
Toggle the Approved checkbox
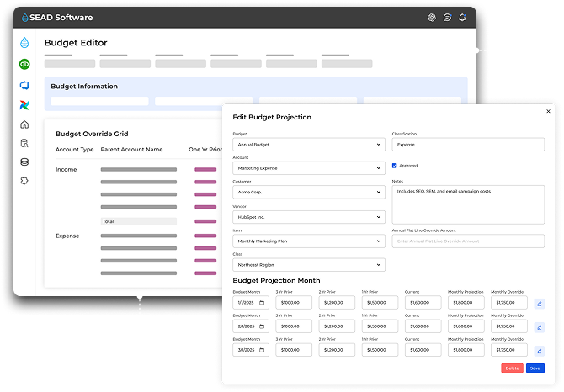point(394,166)
